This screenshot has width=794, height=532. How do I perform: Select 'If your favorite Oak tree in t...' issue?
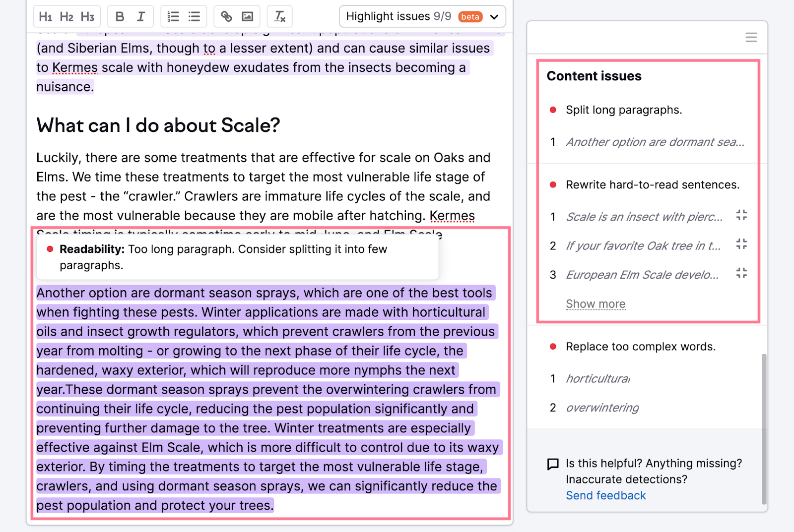(x=643, y=246)
